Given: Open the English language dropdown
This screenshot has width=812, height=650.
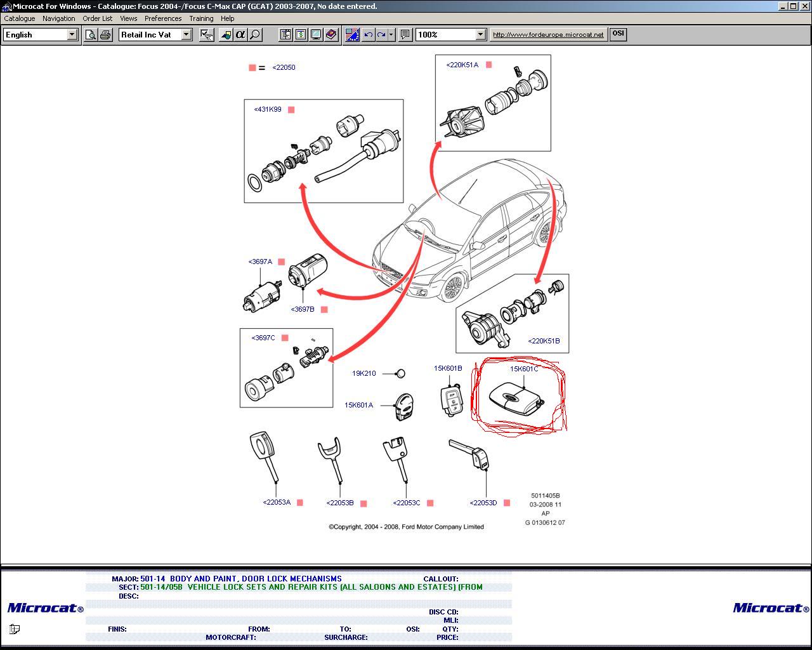Looking at the screenshot, I should coord(72,35).
